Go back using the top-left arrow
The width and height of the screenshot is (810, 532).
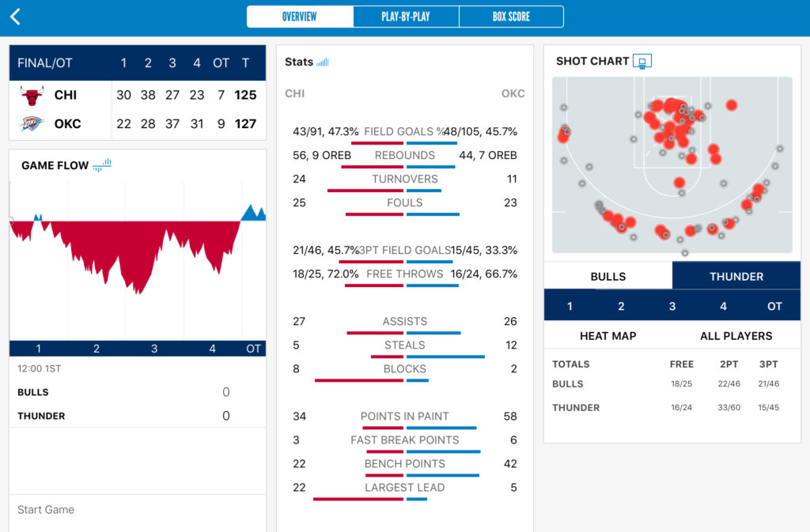tap(16, 17)
